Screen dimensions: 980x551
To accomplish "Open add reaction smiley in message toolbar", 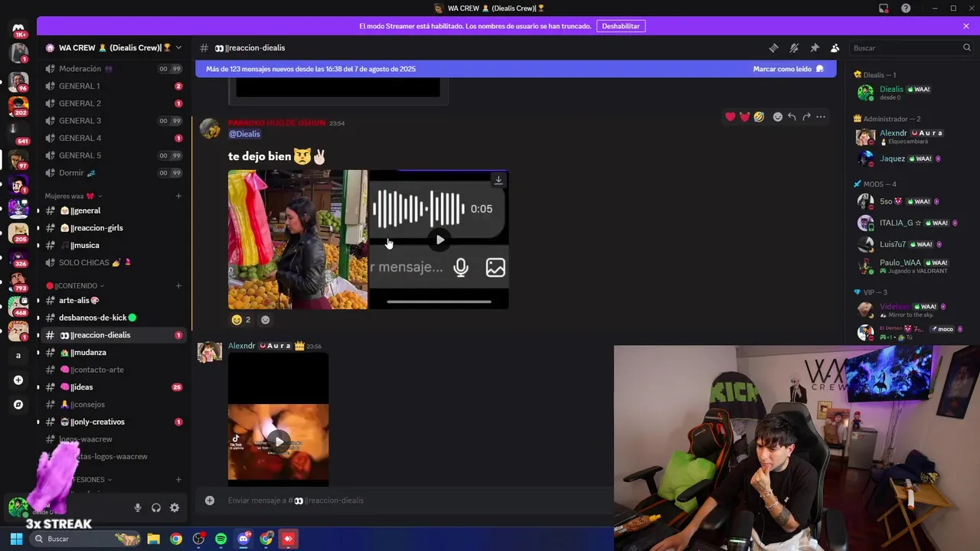I will [778, 117].
